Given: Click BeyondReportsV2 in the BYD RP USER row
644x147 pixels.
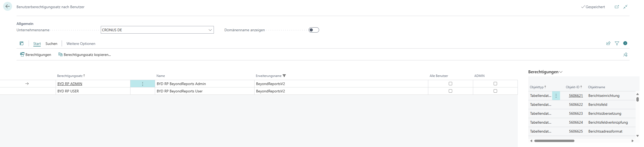Looking at the screenshot, I should pyautogui.click(x=271, y=91).
